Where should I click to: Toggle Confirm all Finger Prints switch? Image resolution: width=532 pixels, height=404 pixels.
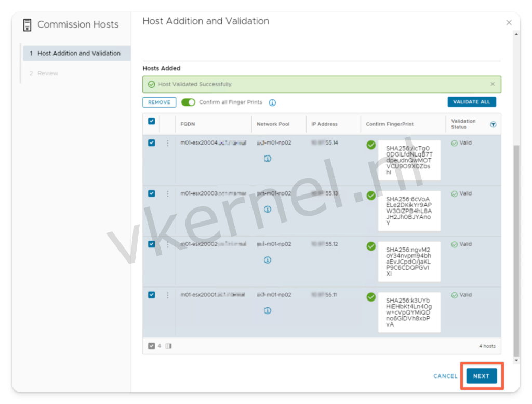(x=188, y=102)
